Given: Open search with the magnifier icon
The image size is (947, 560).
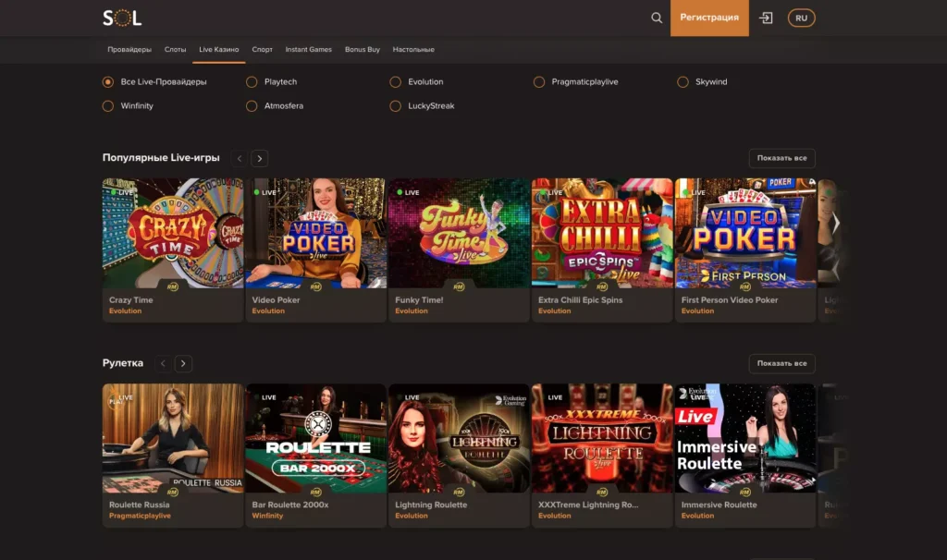Looking at the screenshot, I should [657, 18].
